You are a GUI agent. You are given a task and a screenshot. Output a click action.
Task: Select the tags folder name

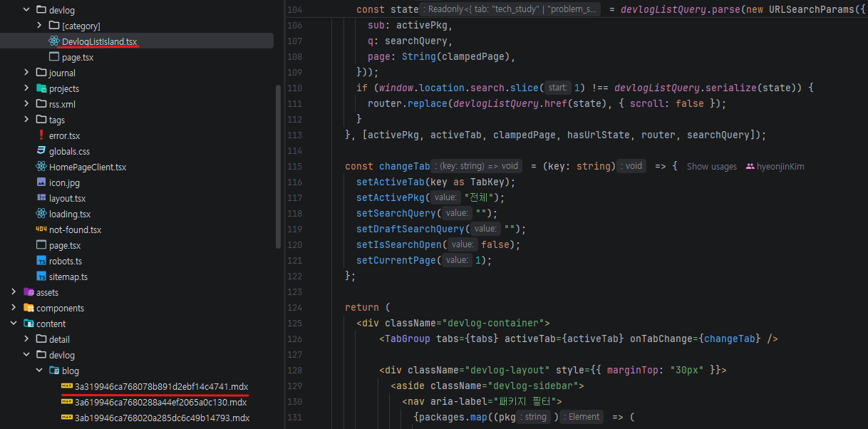pyautogui.click(x=57, y=120)
